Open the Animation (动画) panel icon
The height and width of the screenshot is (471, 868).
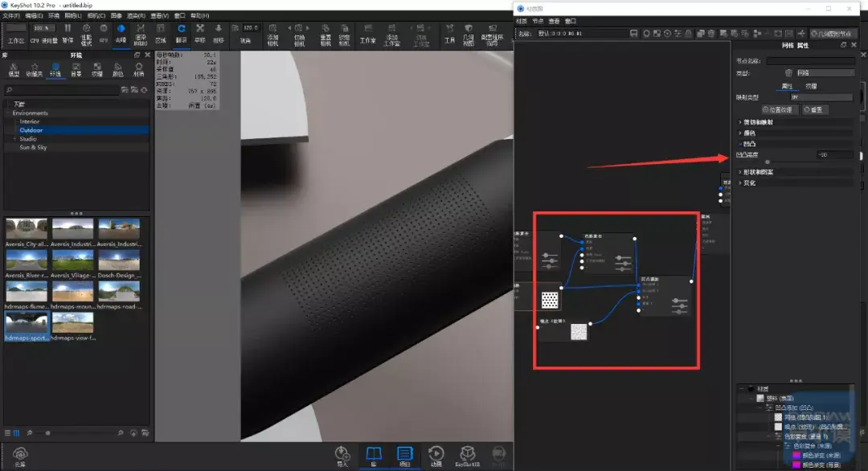tap(436, 456)
